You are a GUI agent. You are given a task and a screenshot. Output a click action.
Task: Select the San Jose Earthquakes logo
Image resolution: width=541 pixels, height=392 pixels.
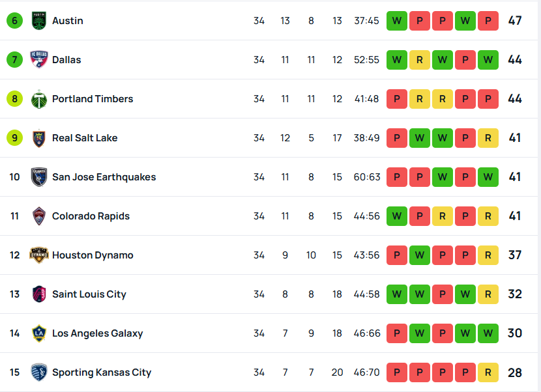point(39,177)
